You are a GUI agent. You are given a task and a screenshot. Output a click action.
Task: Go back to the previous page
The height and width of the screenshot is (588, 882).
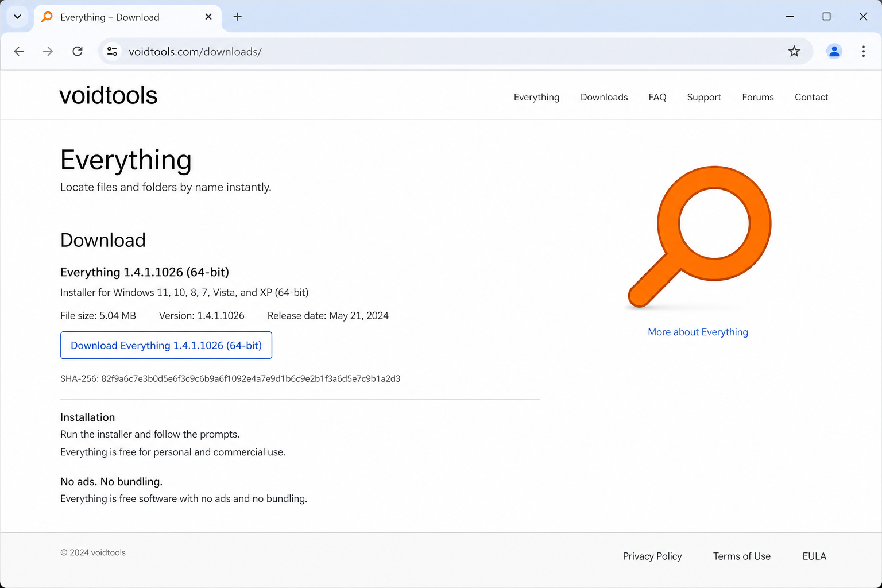pos(19,52)
